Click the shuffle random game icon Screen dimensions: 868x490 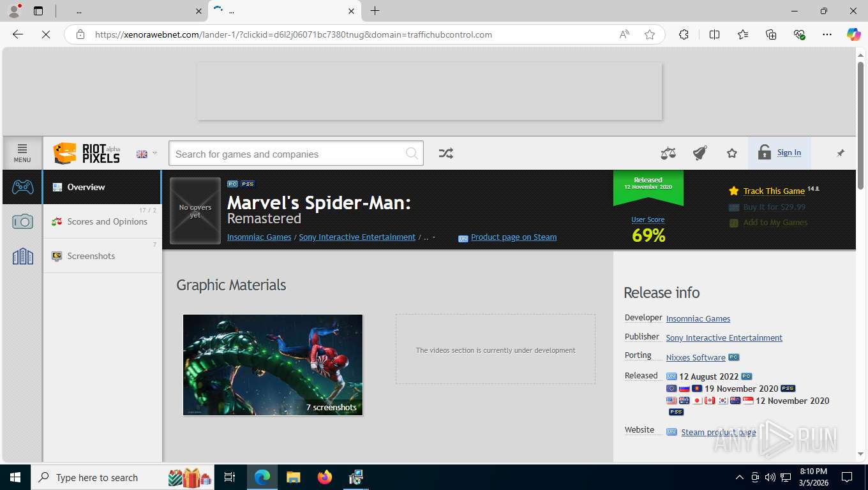point(446,153)
